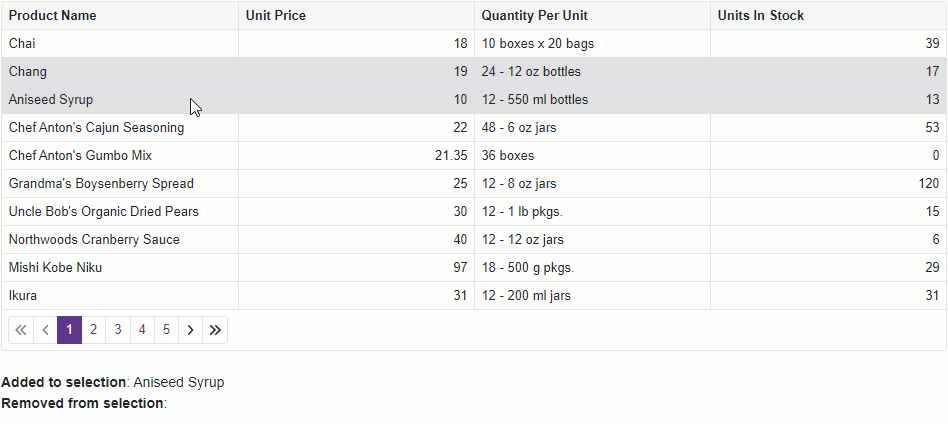Select the Mishi Kobe Niku row
Screen dimensions: 948x424
coord(474,267)
